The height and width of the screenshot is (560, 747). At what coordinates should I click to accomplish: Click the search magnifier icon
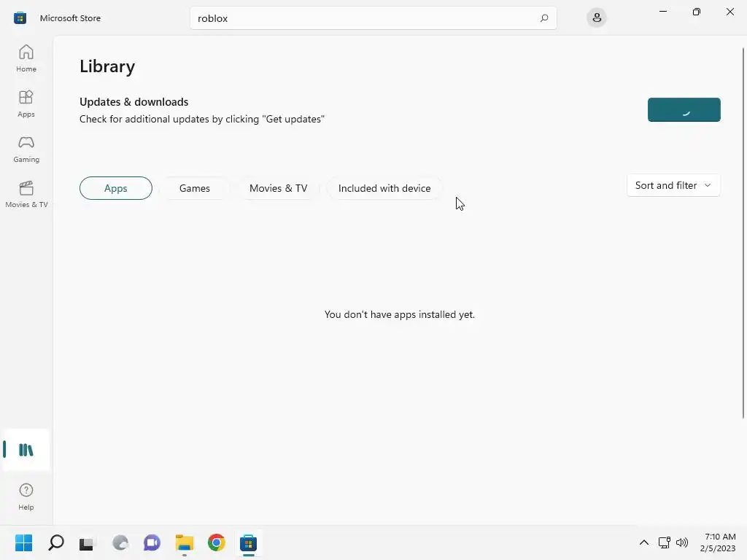pyautogui.click(x=544, y=18)
